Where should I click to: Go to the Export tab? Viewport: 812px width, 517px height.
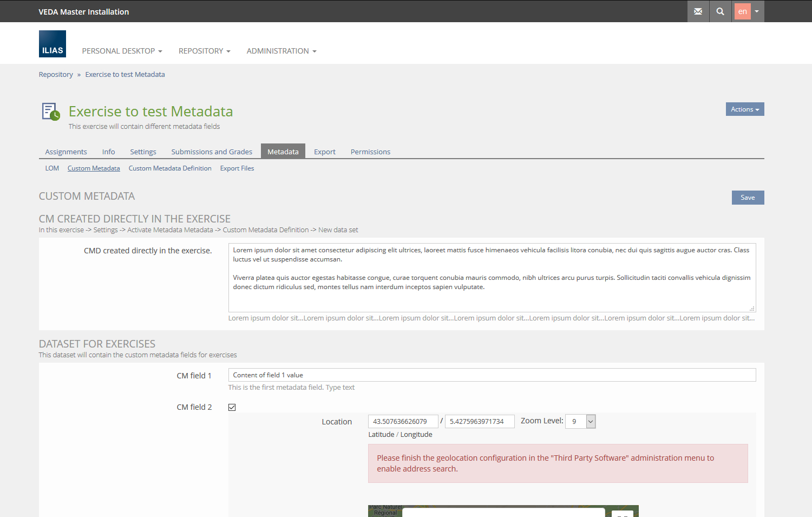325,152
